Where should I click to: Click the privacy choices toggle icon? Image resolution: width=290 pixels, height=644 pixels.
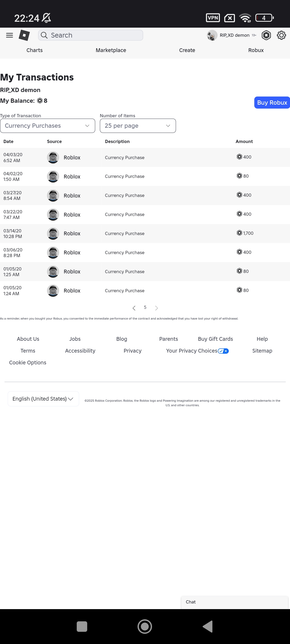(x=223, y=351)
